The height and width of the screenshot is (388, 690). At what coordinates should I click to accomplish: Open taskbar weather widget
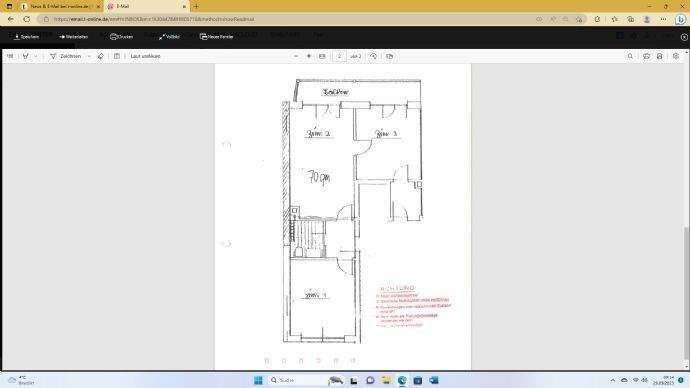[21, 380]
